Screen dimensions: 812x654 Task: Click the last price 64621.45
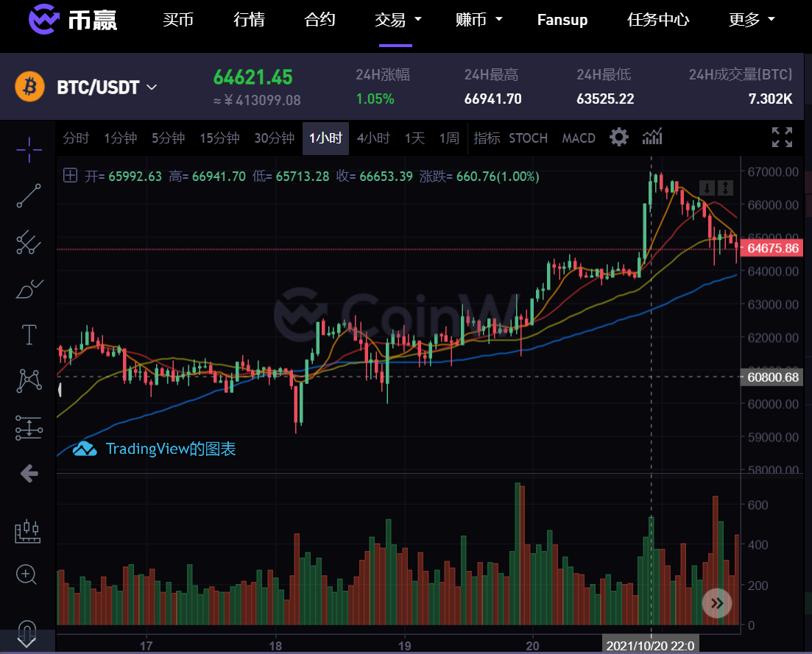click(253, 77)
